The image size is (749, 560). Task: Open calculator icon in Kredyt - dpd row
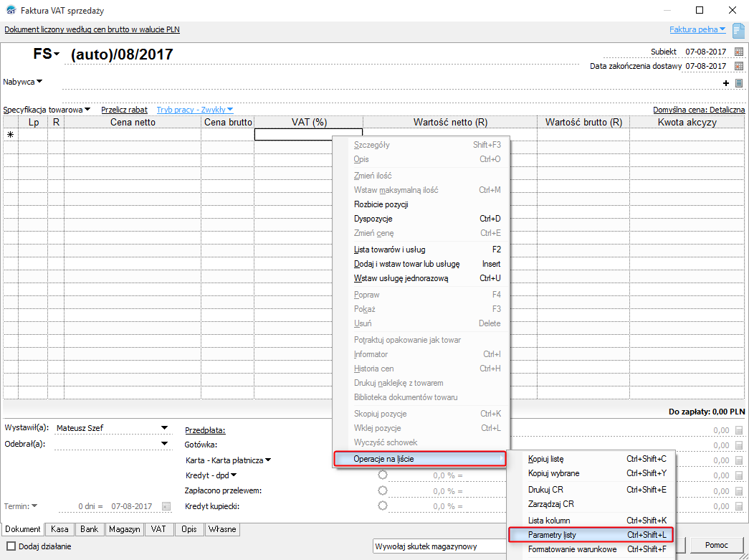click(x=739, y=476)
